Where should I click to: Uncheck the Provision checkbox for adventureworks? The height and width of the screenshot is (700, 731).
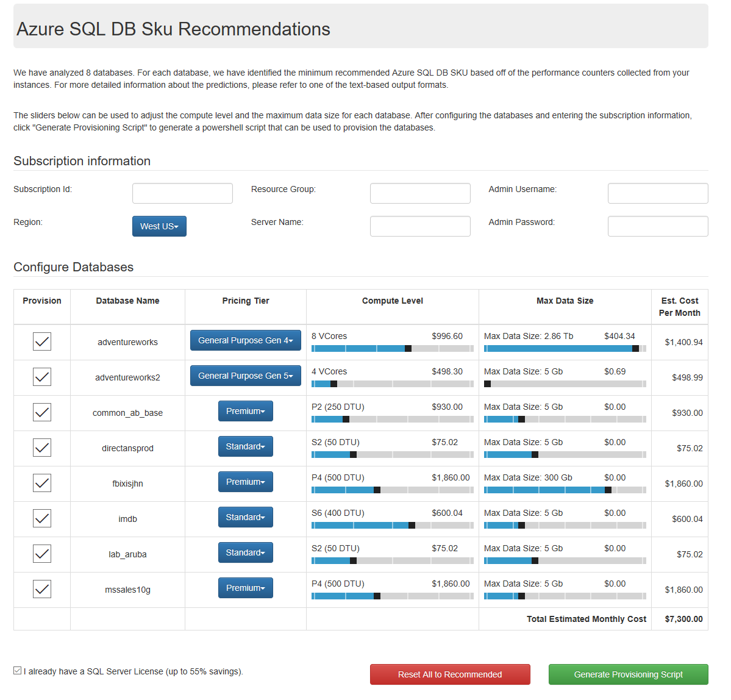click(41, 341)
